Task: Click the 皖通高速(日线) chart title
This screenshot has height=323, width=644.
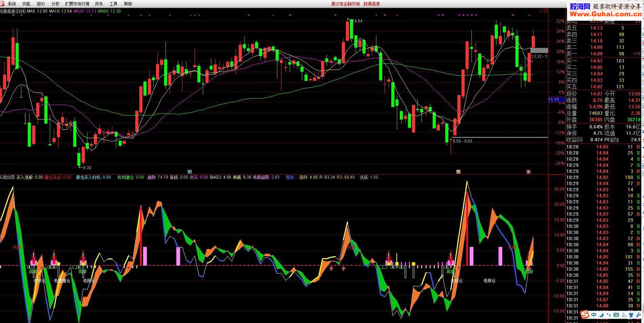Action: 13,11
